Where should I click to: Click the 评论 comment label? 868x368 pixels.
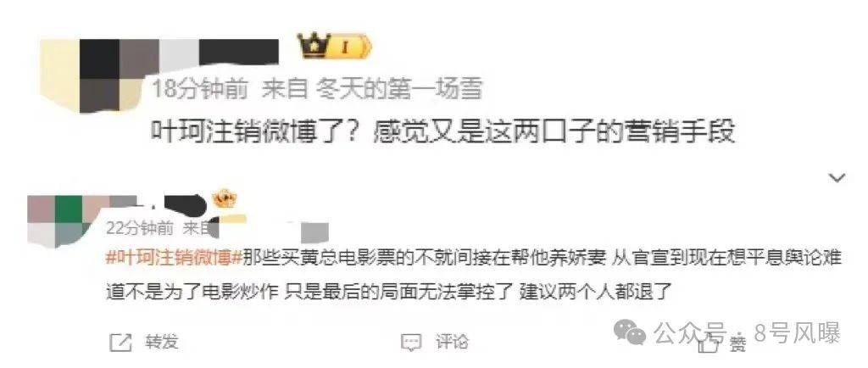pos(452,342)
